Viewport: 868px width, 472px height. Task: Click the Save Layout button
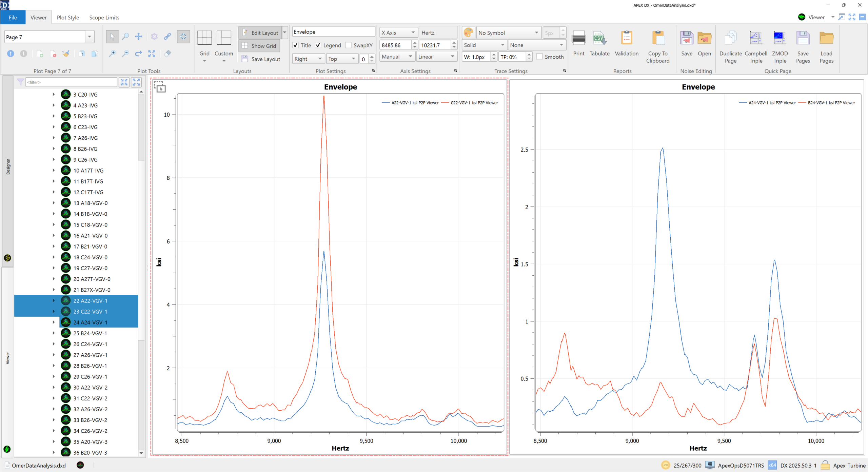click(261, 59)
